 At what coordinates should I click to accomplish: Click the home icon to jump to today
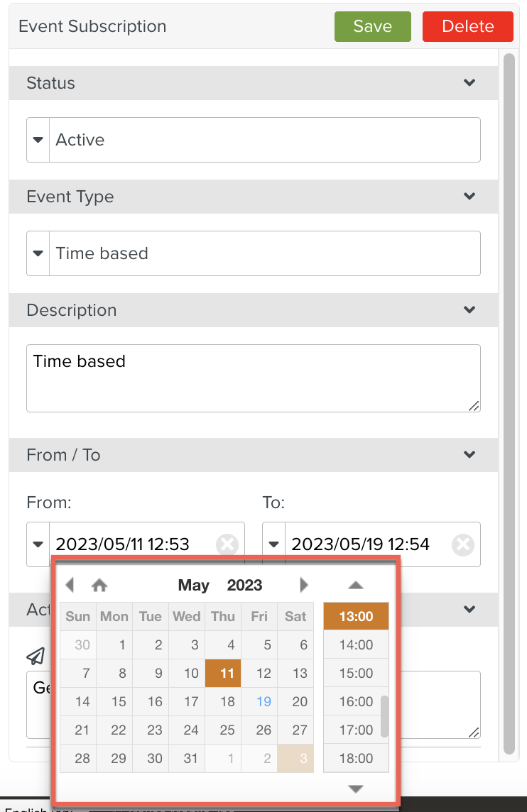[99, 585]
